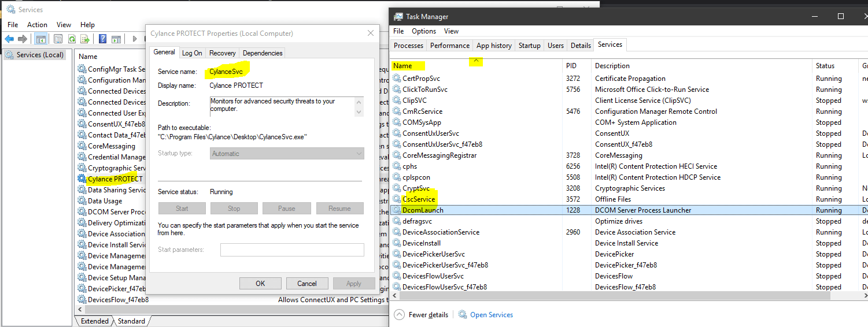This screenshot has height=327, width=868.
Task: Click the Forward arrow in Services toolbar
Action: tap(23, 39)
